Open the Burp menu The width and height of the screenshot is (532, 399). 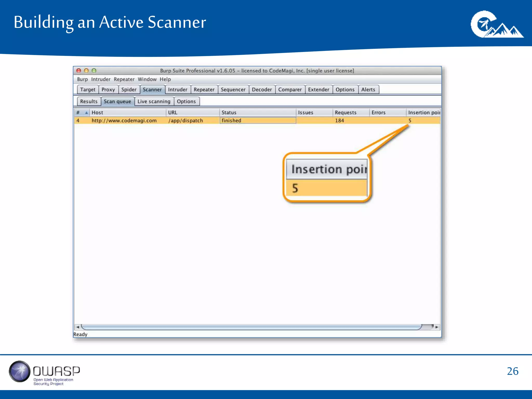click(82, 79)
